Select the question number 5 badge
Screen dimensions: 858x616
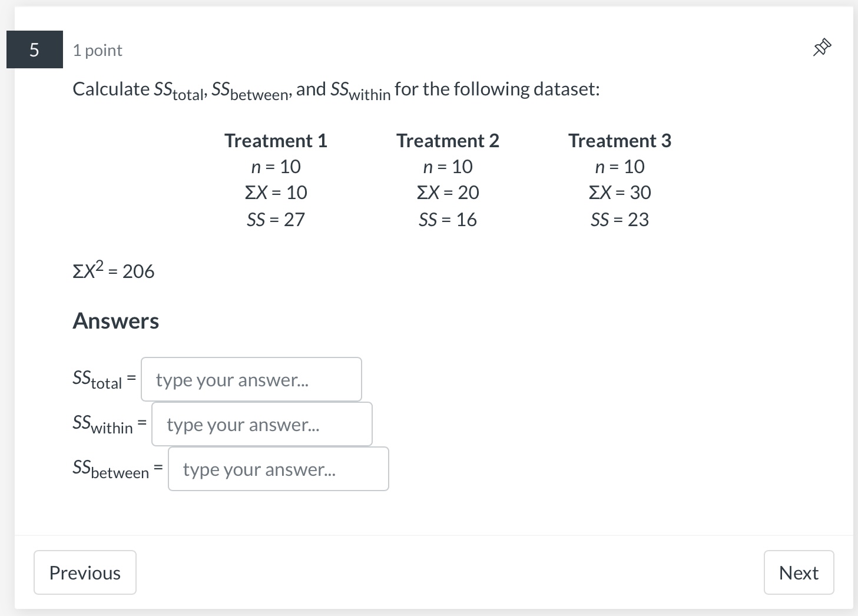[34, 49]
